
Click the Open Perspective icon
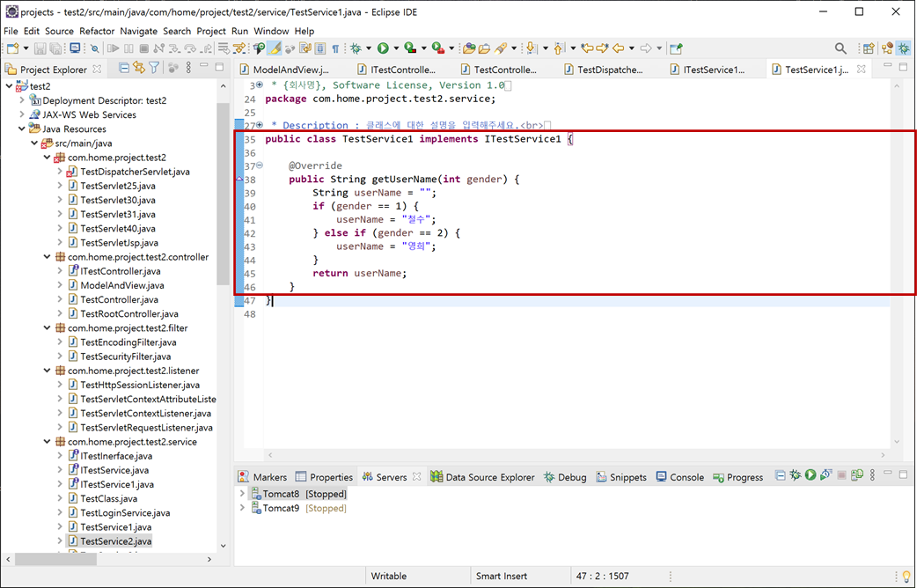coord(869,48)
